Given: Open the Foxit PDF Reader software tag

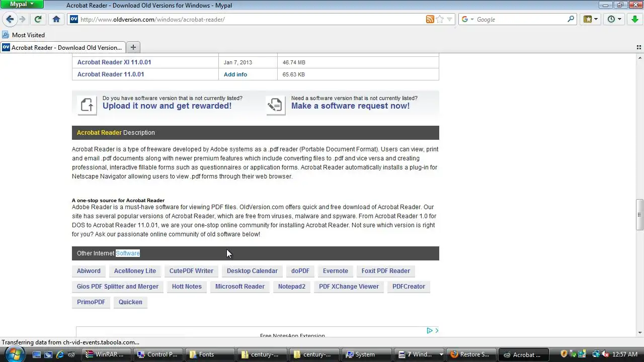Looking at the screenshot, I should pos(386,271).
